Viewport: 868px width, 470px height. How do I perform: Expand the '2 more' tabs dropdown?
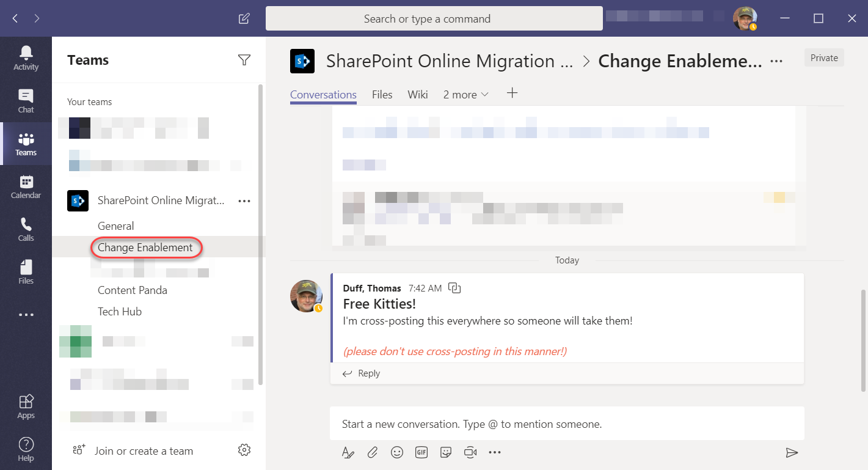tap(465, 94)
